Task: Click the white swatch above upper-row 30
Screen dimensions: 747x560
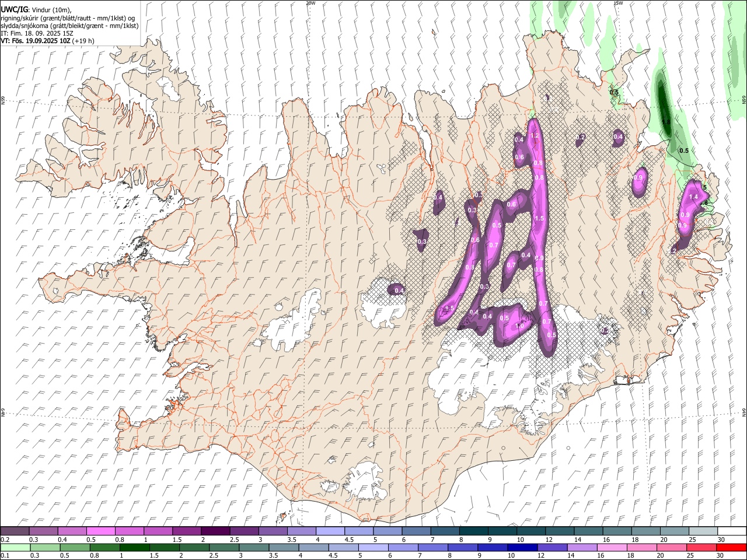Action: 731,531
